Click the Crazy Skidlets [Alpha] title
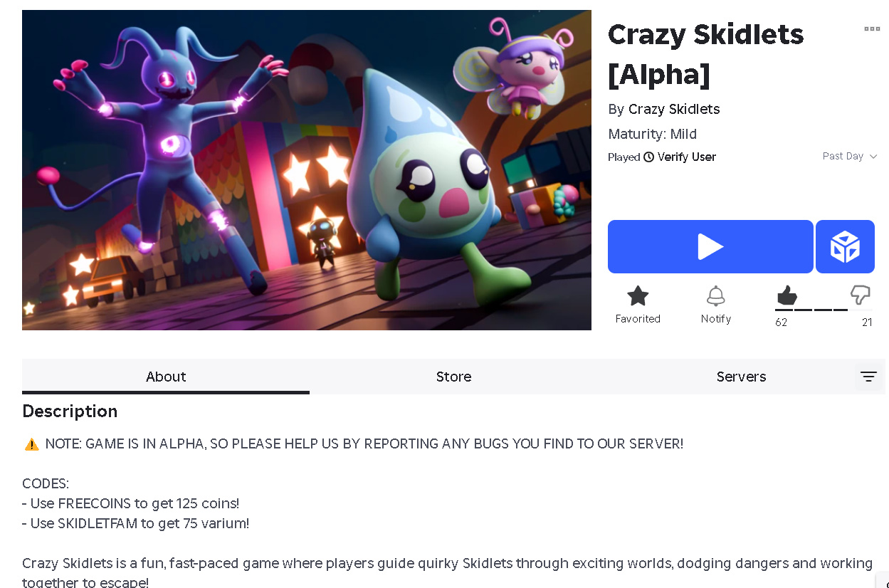This screenshot has width=889, height=588. pyautogui.click(x=705, y=54)
